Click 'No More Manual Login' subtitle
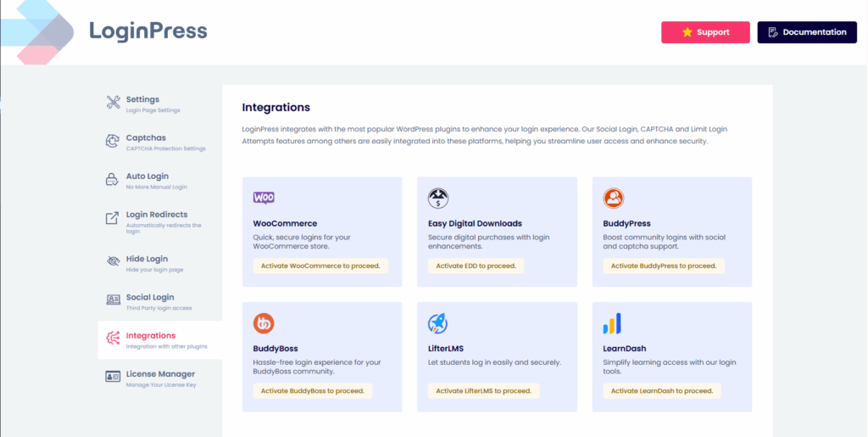Image resolution: width=868 pixels, height=437 pixels. point(157,187)
